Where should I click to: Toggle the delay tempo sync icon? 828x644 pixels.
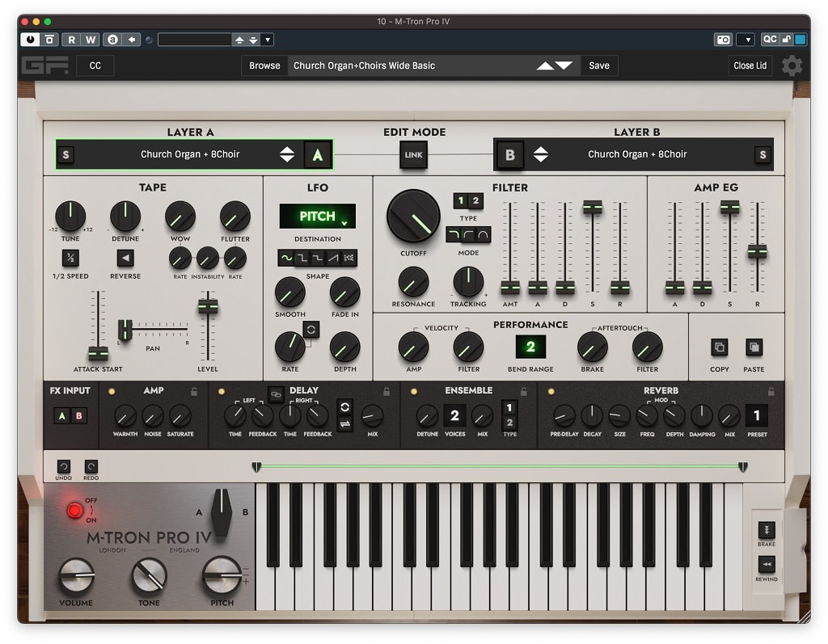coord(344,407)
